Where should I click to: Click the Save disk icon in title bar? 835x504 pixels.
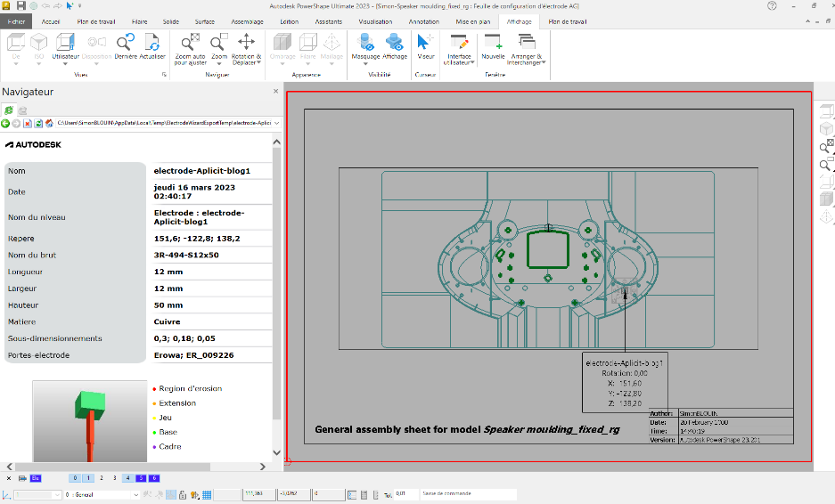click(20, 6)
